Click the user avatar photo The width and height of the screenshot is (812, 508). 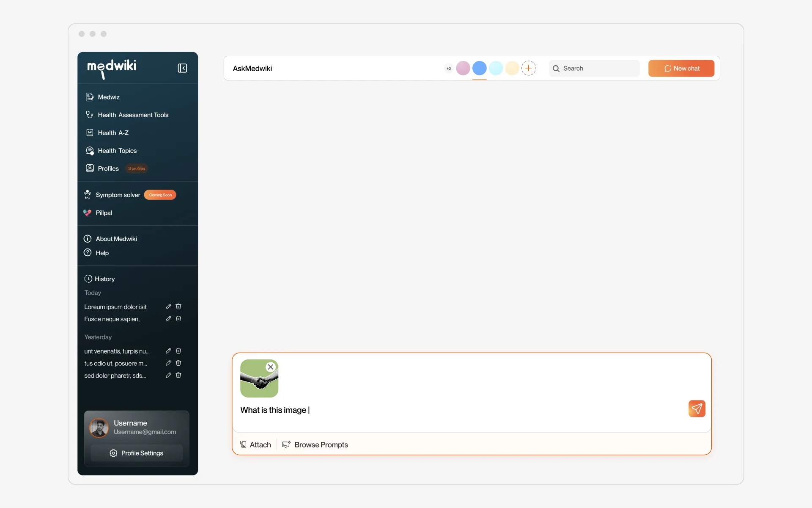(x=99, y=428)
